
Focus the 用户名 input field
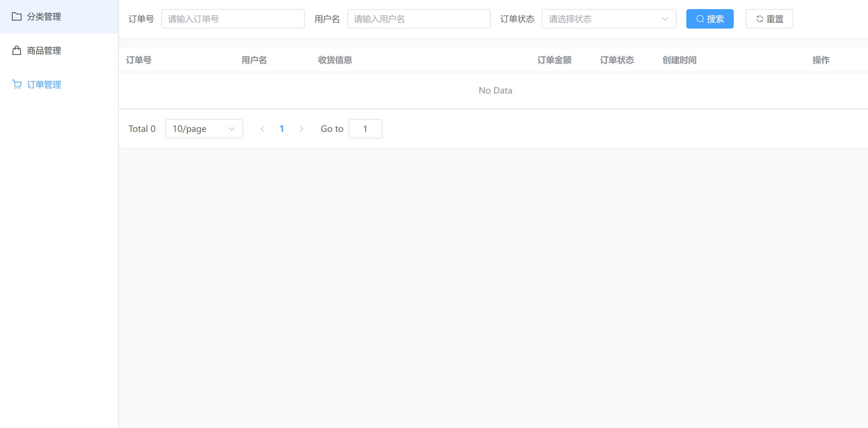pos(418,19)
